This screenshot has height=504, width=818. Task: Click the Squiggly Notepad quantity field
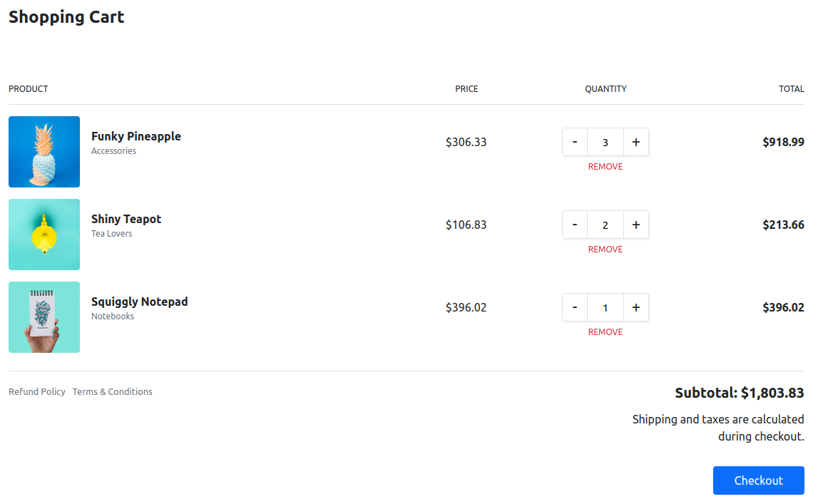[x=605, y=307]
